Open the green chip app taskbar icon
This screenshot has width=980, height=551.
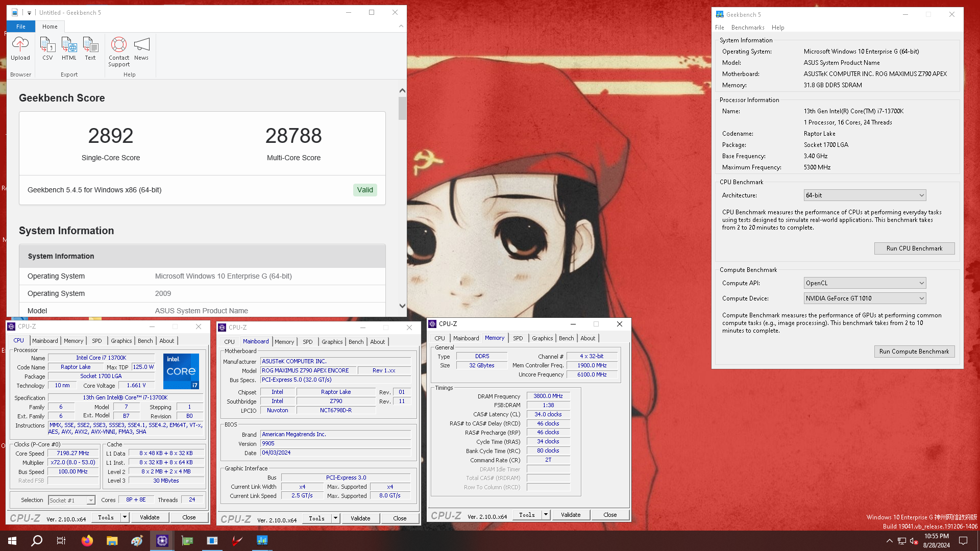click(x=187, y=541)
